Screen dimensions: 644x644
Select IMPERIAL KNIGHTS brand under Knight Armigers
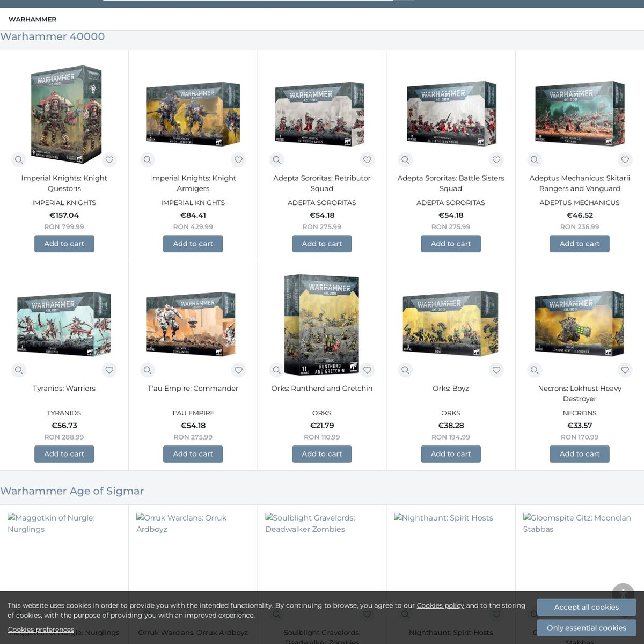193,203
